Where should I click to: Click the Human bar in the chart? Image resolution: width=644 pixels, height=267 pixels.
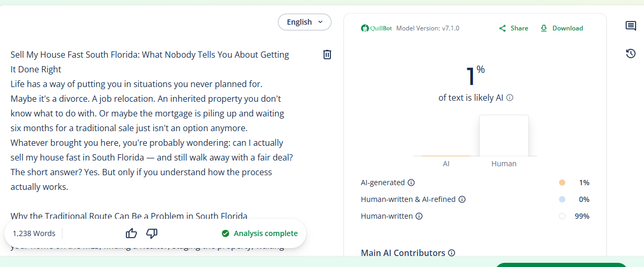tap(504, 135)
